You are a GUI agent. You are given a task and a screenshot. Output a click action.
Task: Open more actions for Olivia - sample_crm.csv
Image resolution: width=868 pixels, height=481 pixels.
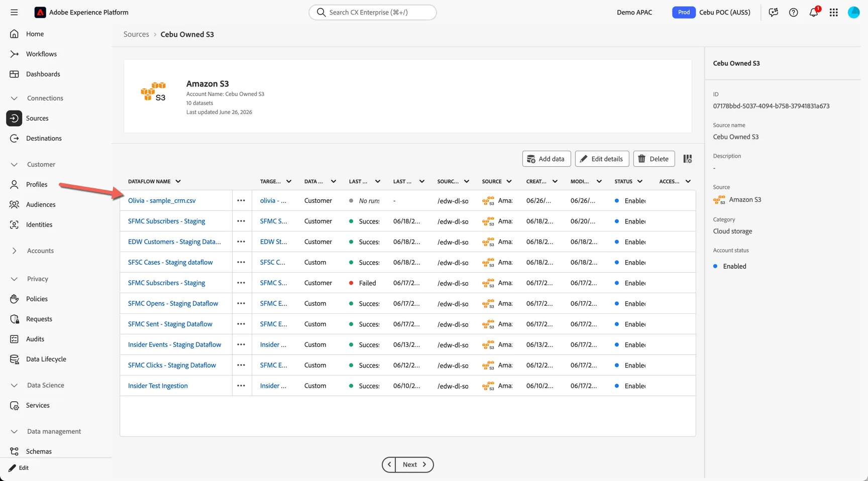point(241,200)
